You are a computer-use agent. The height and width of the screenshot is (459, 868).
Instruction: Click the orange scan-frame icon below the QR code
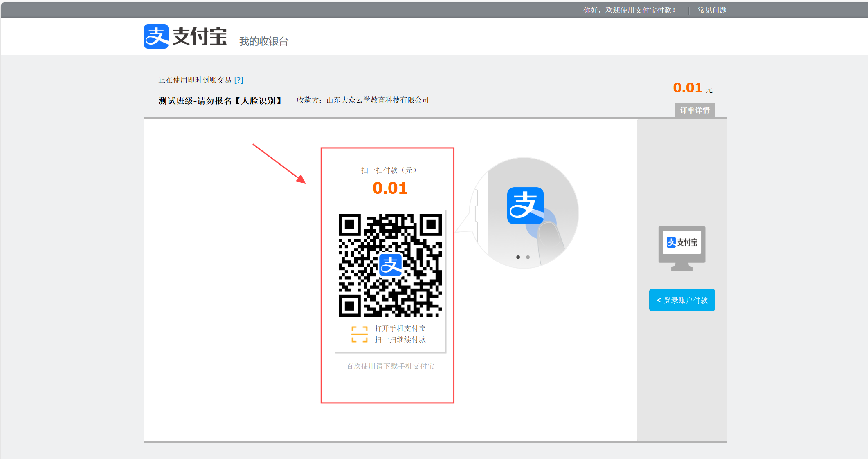360,334
